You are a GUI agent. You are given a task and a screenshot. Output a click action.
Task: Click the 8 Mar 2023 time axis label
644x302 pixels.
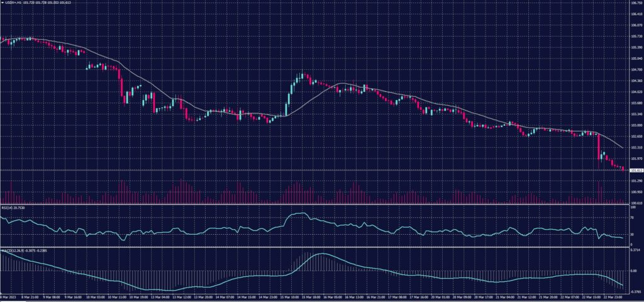[x=9, y=296]
